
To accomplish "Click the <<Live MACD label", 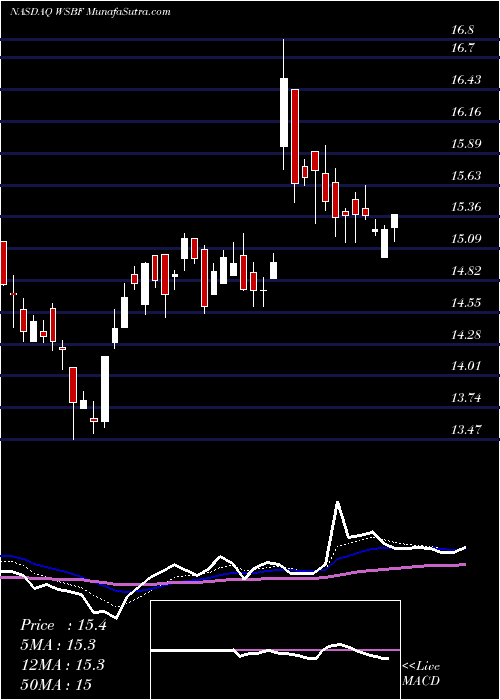I will coord(421,674).
